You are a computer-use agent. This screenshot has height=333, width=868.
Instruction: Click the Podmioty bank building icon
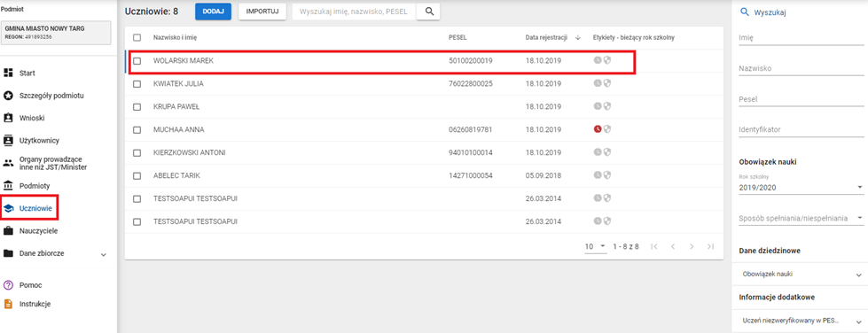[x=8, y=185]
